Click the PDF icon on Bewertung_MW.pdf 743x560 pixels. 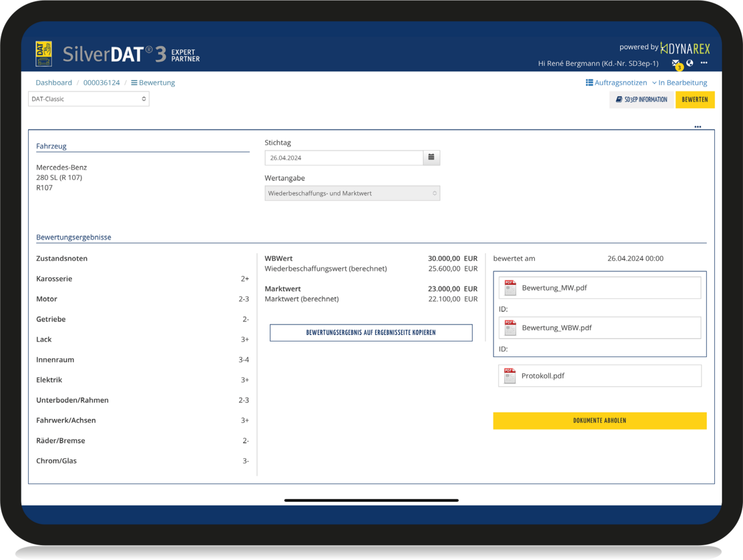pyautogui.click(x=510, y=287)
